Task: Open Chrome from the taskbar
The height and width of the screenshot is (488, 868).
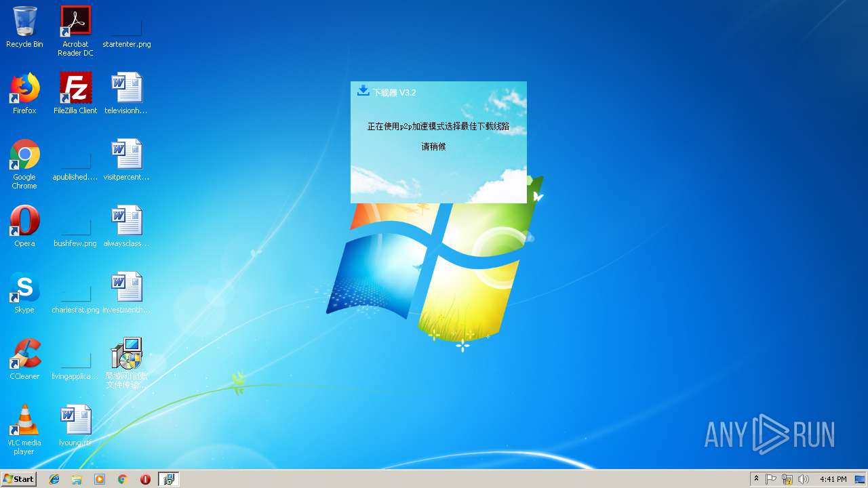Action: tap(122, 479)
